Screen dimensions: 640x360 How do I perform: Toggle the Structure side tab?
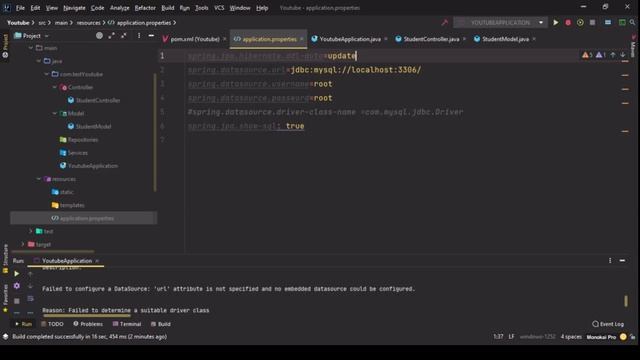tap(5, 258)
